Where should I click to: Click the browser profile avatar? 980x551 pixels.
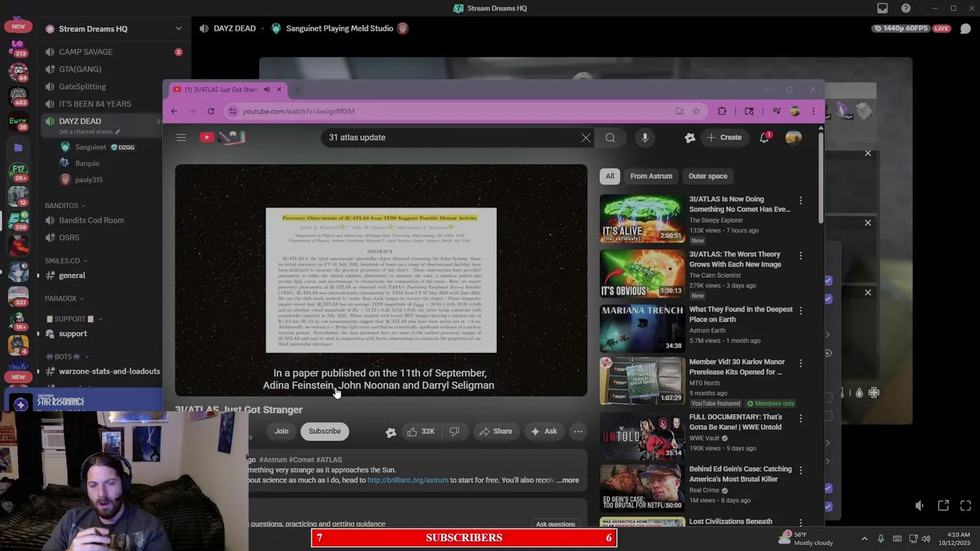[795, 111]
